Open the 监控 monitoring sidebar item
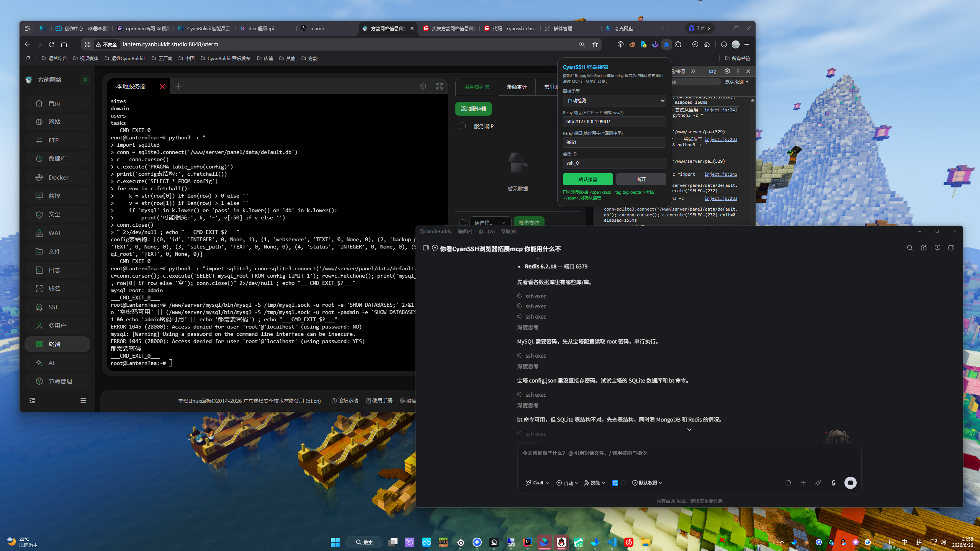 click(x=57, y=196)
